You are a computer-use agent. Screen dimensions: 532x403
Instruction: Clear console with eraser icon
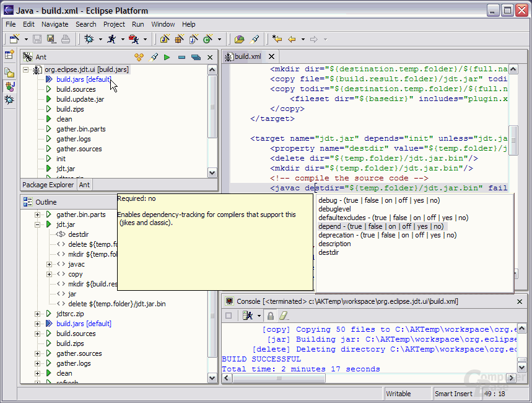(283, 316)
